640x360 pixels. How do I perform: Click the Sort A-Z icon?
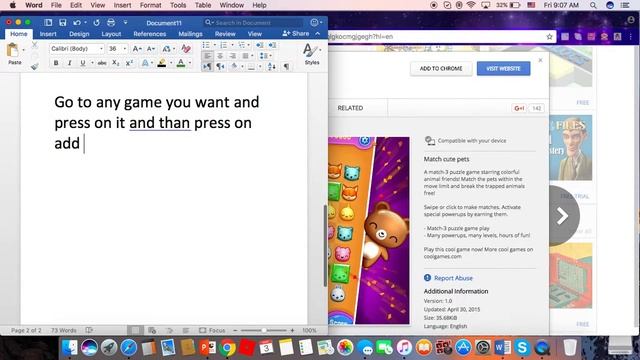272,66
